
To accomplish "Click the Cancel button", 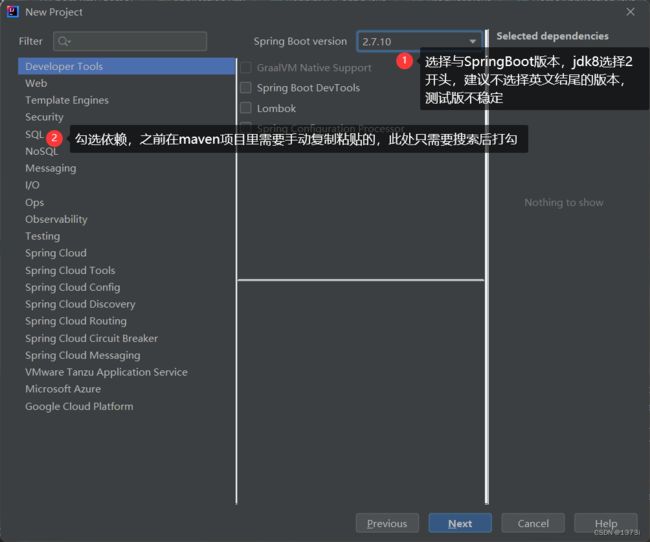I will [533, 523].
